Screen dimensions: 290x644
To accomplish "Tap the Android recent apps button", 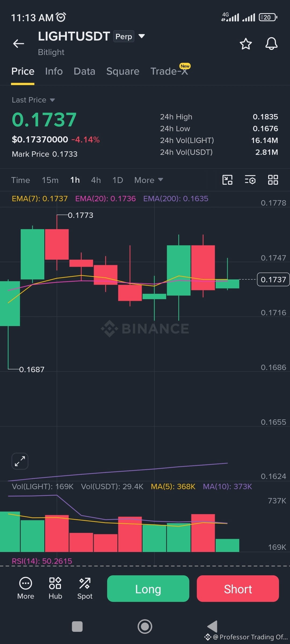I will 77,627.
